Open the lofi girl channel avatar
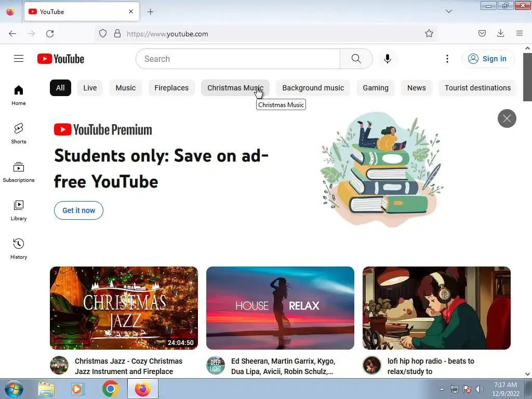Screen dimensions: 532x399 372,365
